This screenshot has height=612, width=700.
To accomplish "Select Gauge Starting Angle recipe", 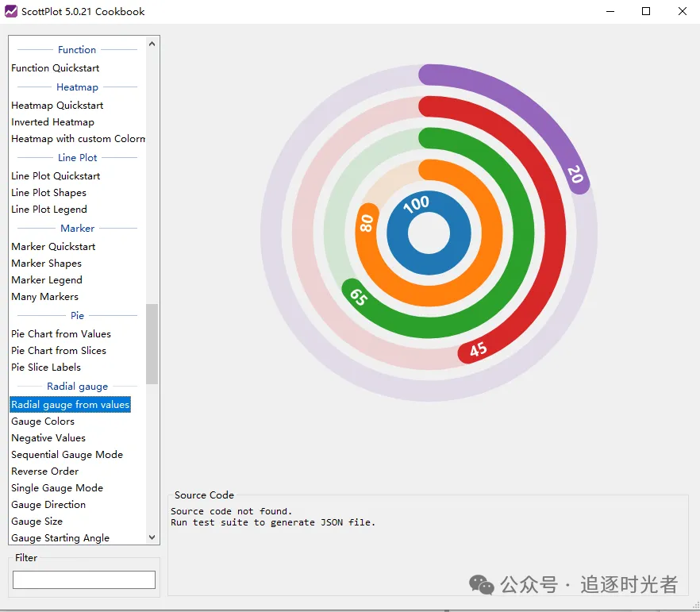I will [60, 538].
